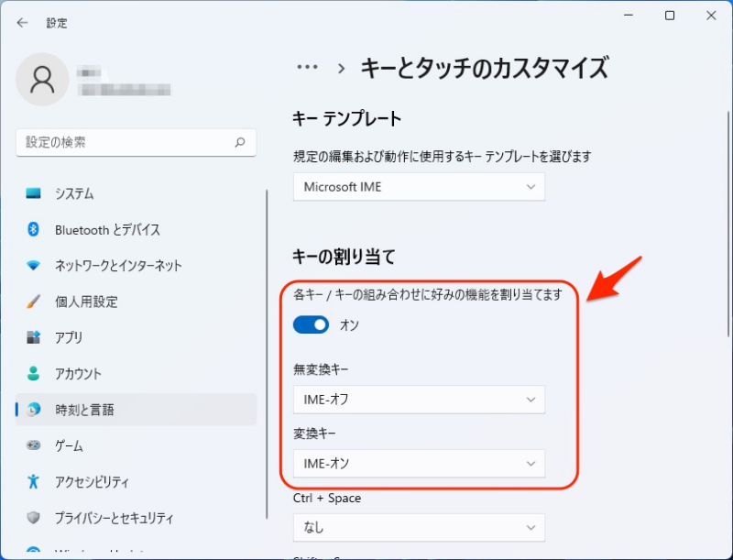Click the Bluetooth icon in sidebar
Viewport: 733px width, 560px height.
tap(33, 229)
